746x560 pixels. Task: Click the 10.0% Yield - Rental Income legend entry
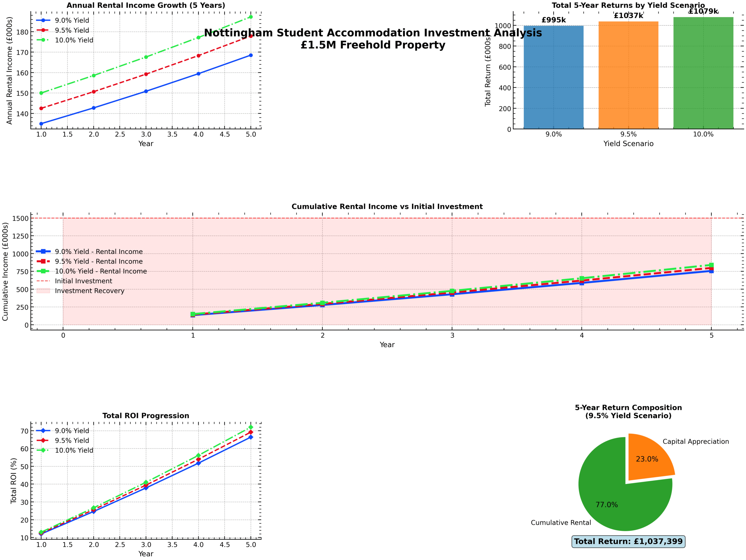[x=92, y=271]
